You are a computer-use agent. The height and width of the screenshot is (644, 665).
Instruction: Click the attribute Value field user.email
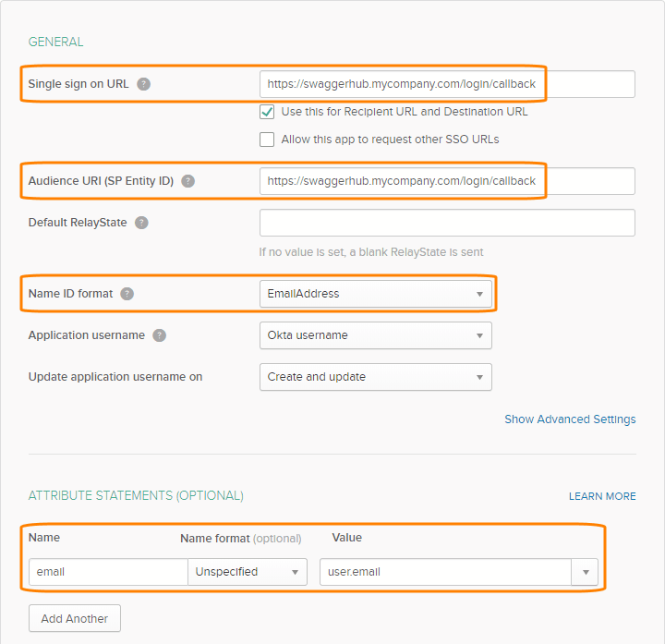(445, 572)
